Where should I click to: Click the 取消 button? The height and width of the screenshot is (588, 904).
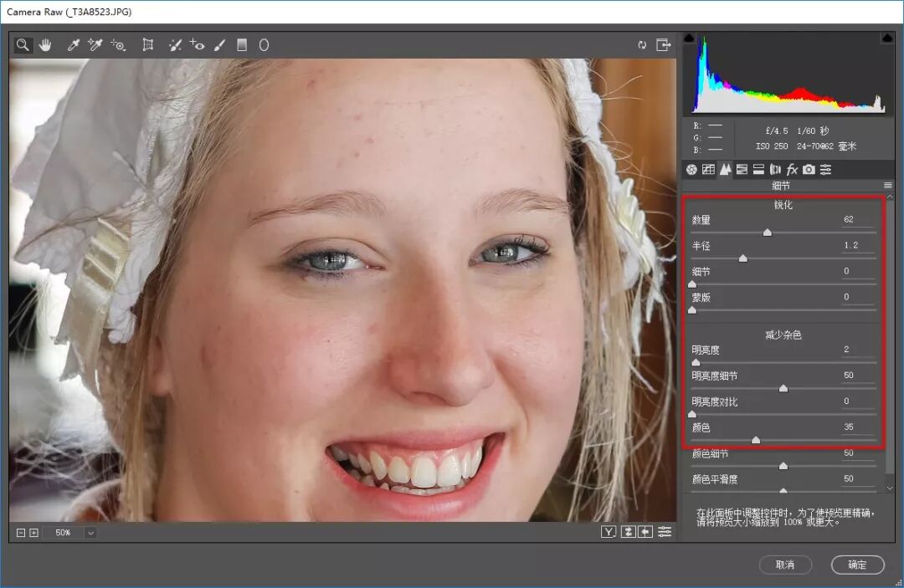[785, 565]
